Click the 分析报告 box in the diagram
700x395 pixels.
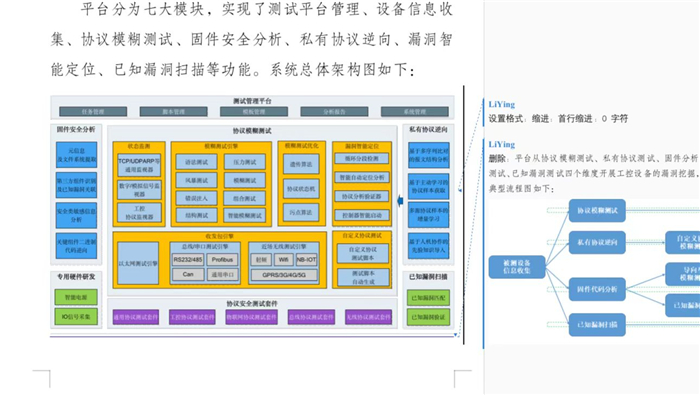point(334,112)
